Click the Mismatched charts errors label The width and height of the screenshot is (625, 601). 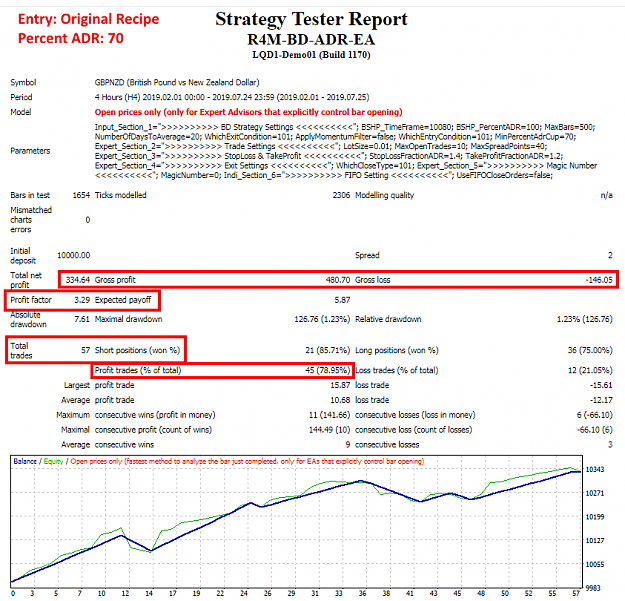(31, 220)
